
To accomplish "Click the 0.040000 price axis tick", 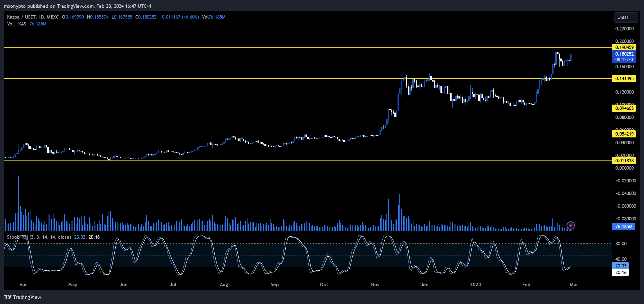I will pyautogui.click(x=624, y=143).
